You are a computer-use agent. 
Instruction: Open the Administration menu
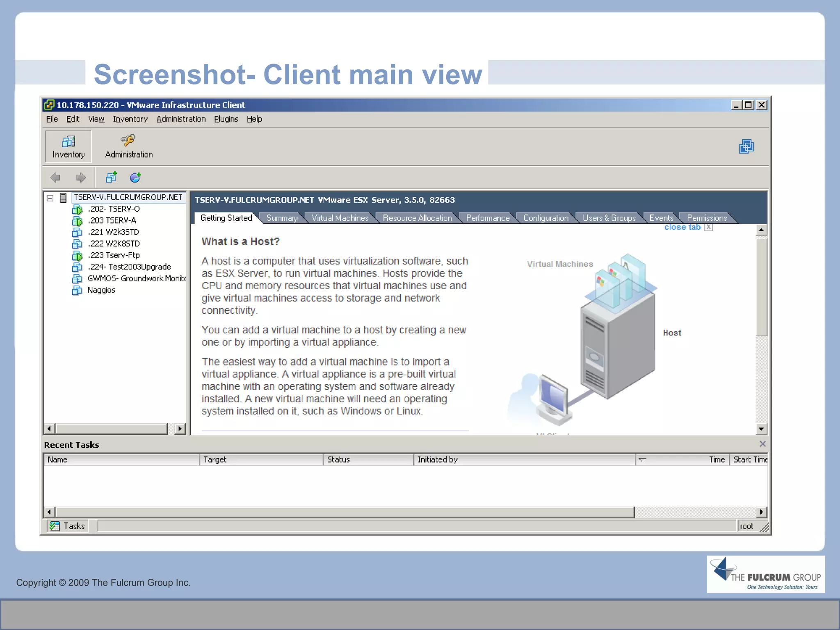(181, 119)
